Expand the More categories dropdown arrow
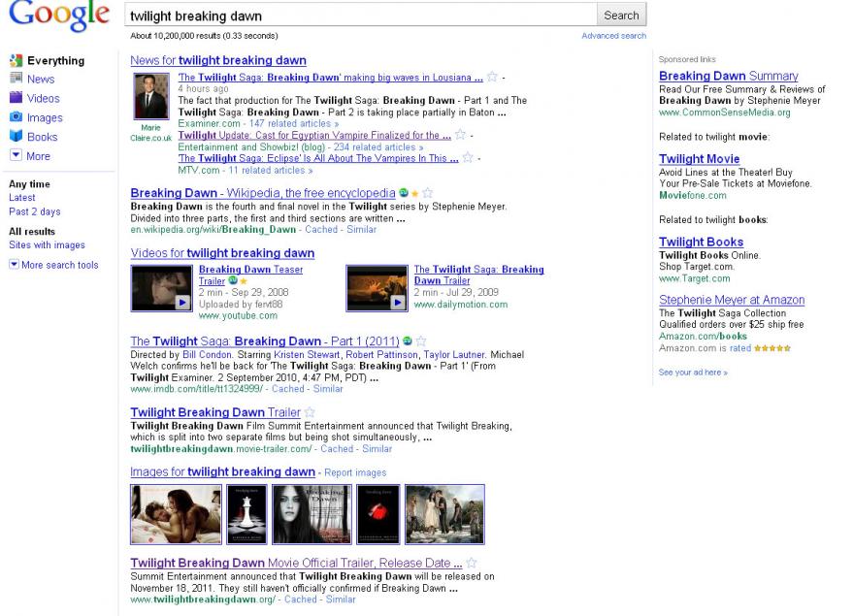This screenshot has height=616, width=853. point(16,155)
